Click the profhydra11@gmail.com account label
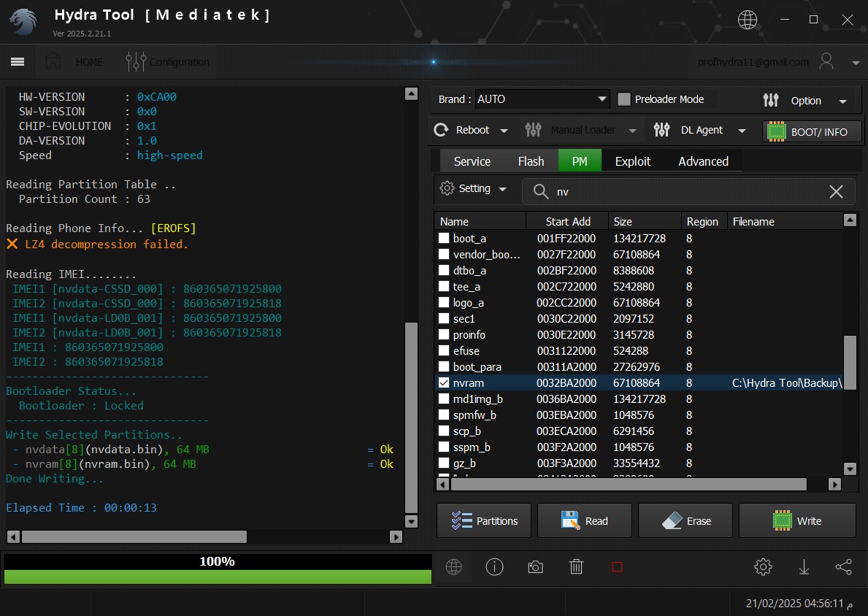Viewport: 868px width, 616px height. pos(753,62)
